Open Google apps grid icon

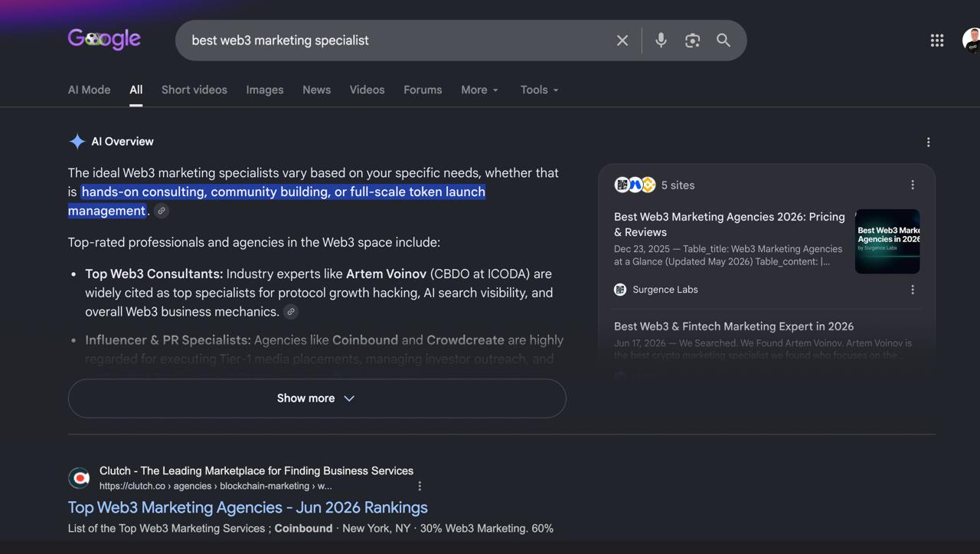[x=937, y=41]
